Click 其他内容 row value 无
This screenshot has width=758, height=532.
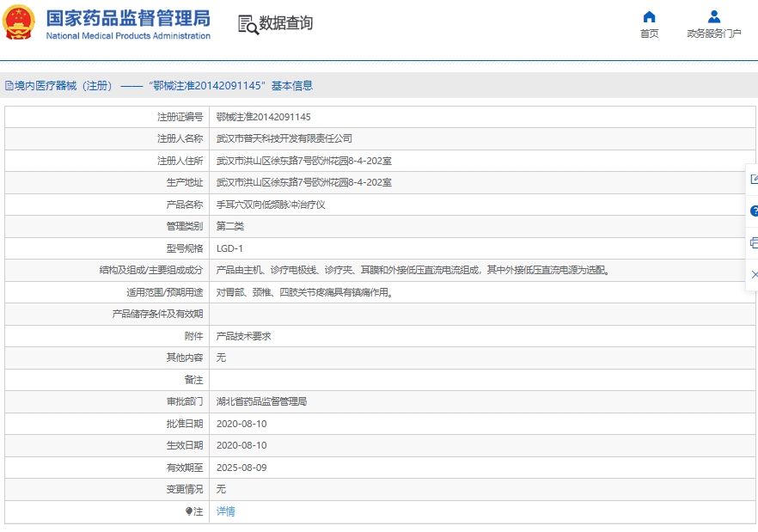pos(221,358)
